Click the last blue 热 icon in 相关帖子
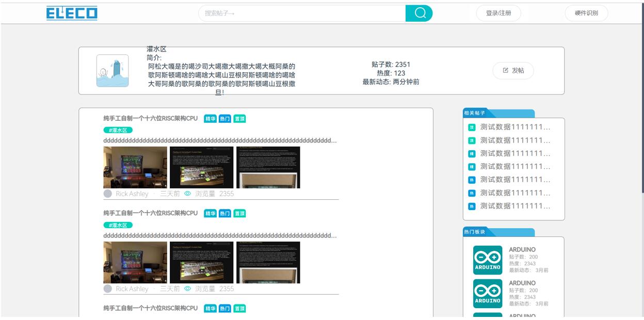This screenshot has width=644, height=320. 471,206
